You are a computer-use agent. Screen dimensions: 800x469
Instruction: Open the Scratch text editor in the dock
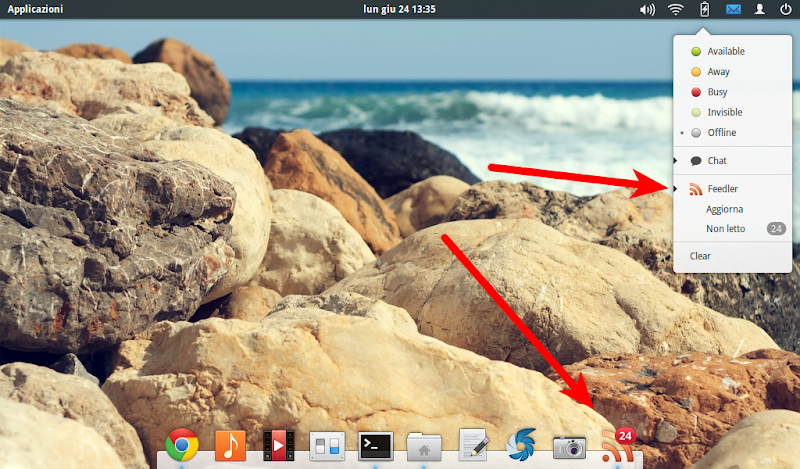[x=474, y=445]
